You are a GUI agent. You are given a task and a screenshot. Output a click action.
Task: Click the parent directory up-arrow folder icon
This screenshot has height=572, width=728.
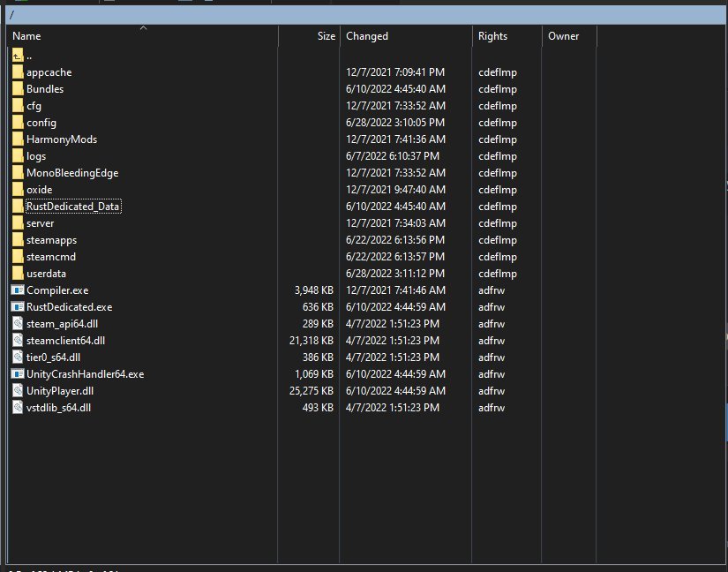pyautogui.click(x=18, y=56)
